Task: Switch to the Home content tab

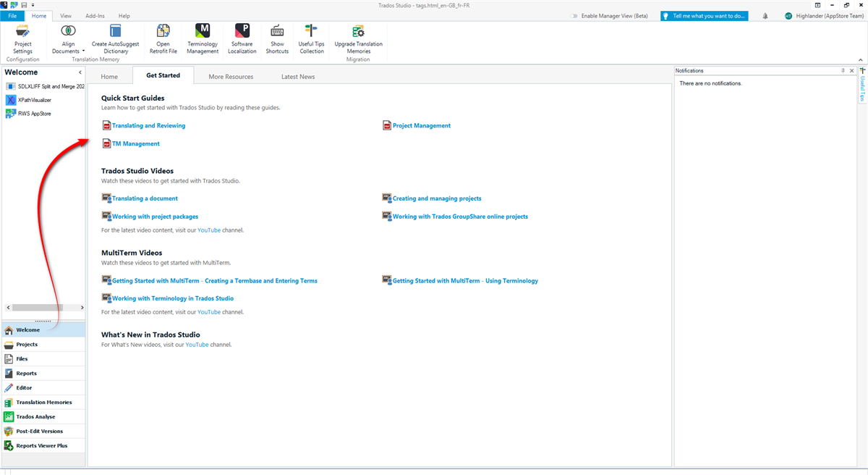Action: pos(109,76)
